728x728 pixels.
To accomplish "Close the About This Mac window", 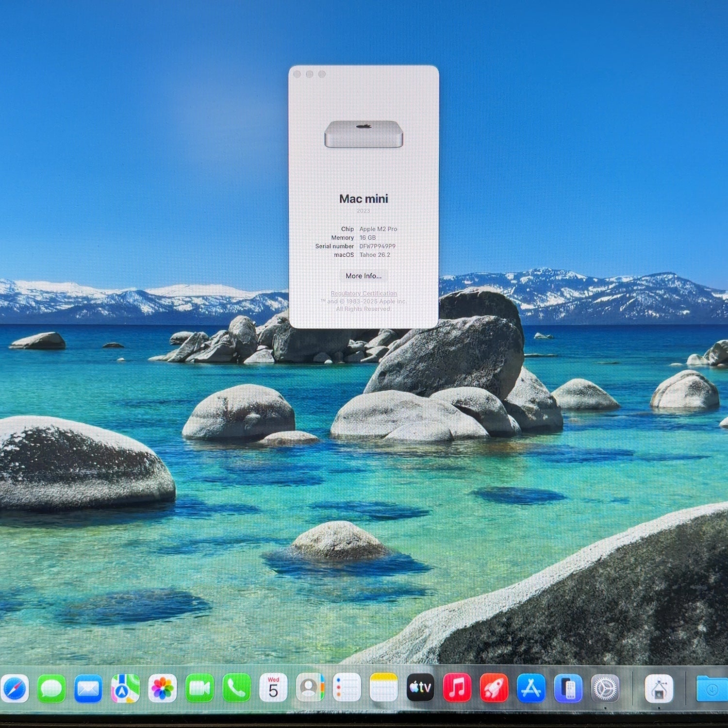I will 297,74.
